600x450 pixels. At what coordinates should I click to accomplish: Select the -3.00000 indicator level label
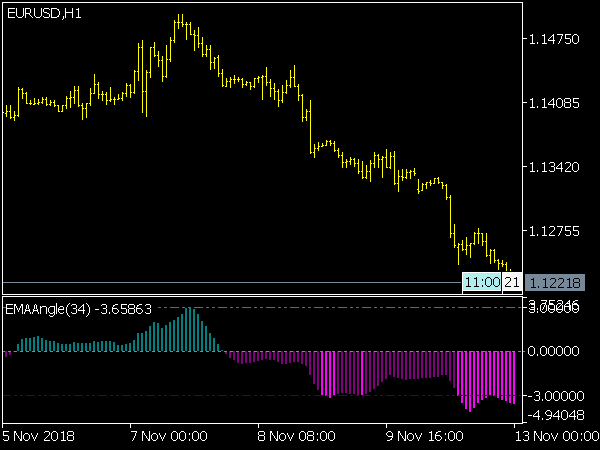(556, 396)
